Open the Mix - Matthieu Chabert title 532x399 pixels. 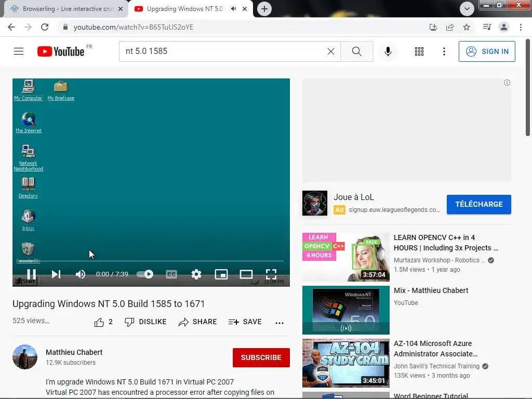(x=431, y=290)
